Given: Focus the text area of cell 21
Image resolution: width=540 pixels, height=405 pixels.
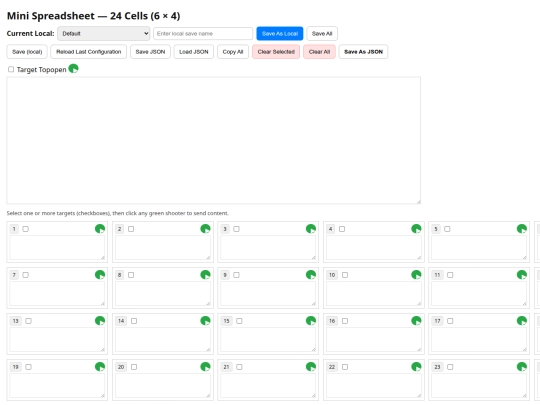Looking at the screenshot, I should [268, 386].
